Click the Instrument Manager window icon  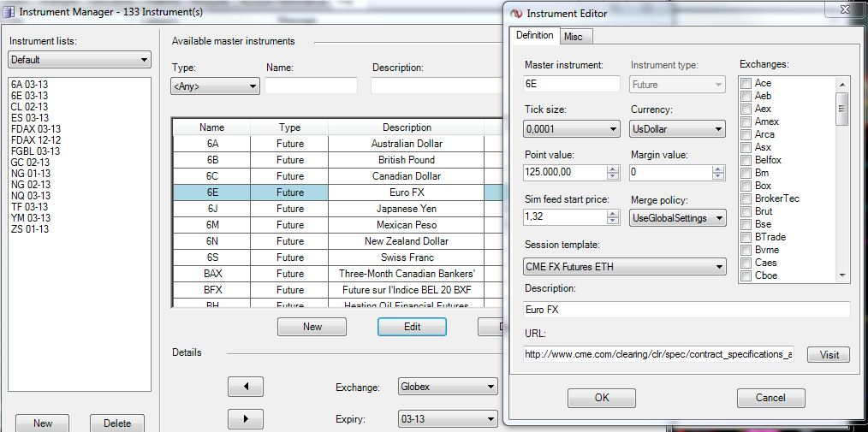pyautogui.click(x=9, y=12)
